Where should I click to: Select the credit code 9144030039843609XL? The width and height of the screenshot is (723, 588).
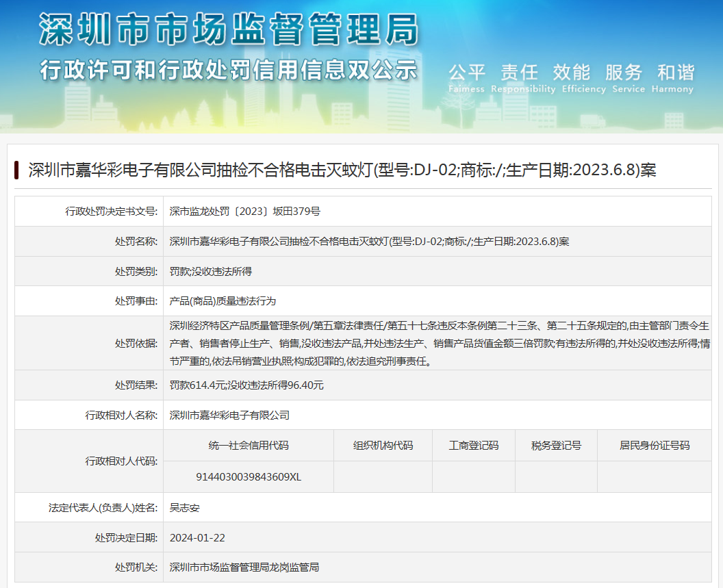tap(249, 477)
